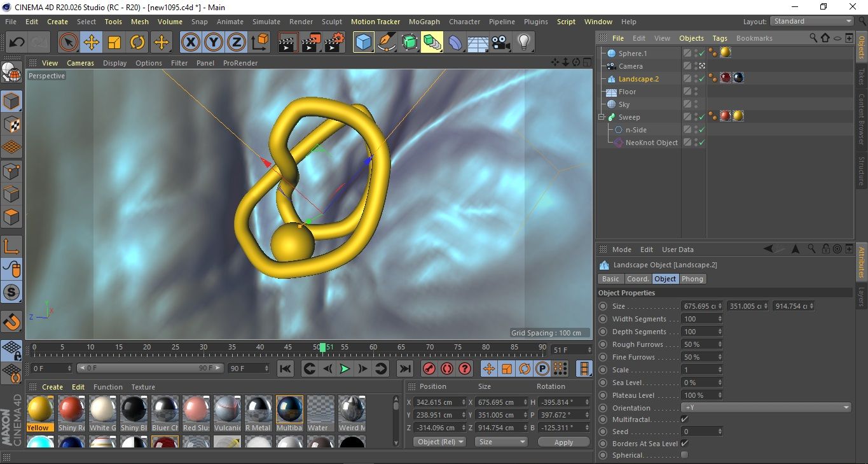This screenshot has width=868, height=464.
Task: Tick the Multifractal checkbox
Action: click(x=684, y=419)
